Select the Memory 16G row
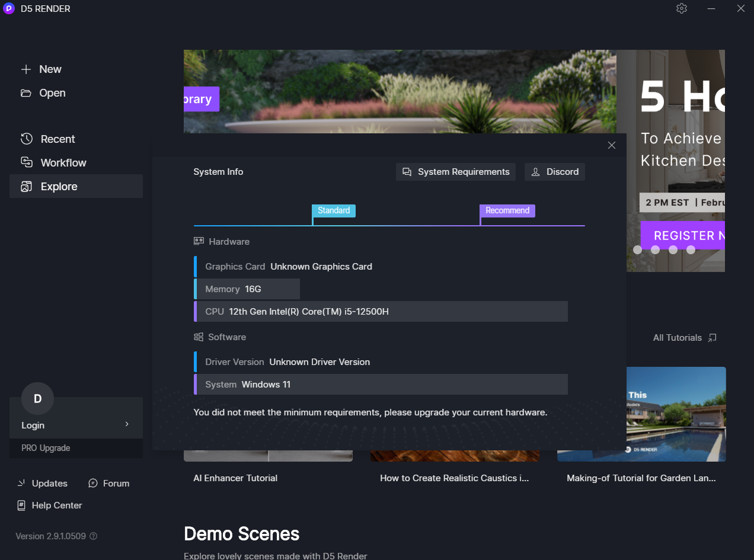The image size is (754, 560). pyautogui.click(x=247, y=289)
